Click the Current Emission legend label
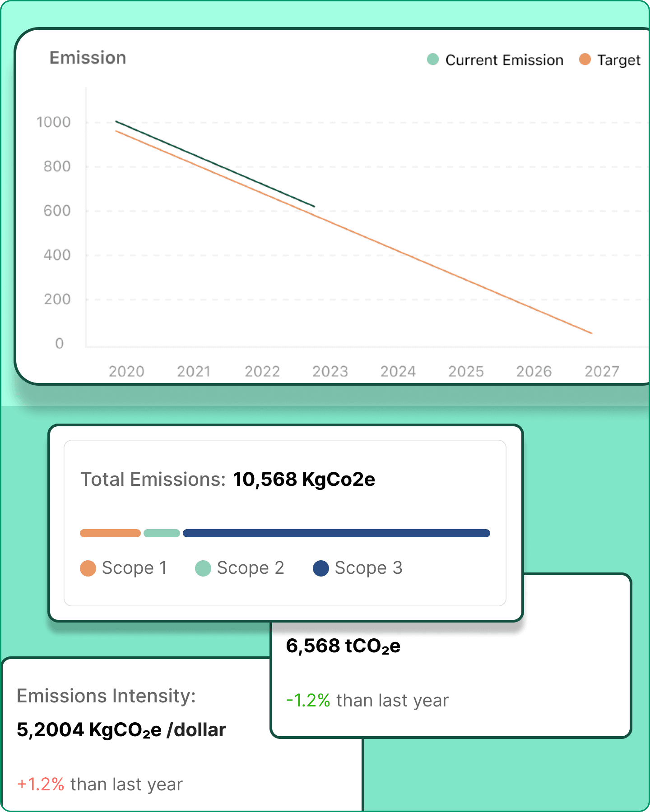 tap(504, 60)
